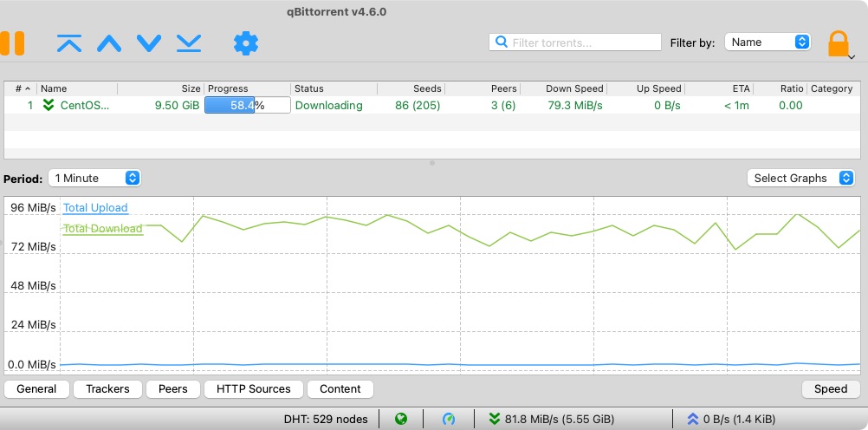Click the splitter handle dot above graph
Image resolution: width=868 pixels, height=430 pixels.
pos(432,163)
